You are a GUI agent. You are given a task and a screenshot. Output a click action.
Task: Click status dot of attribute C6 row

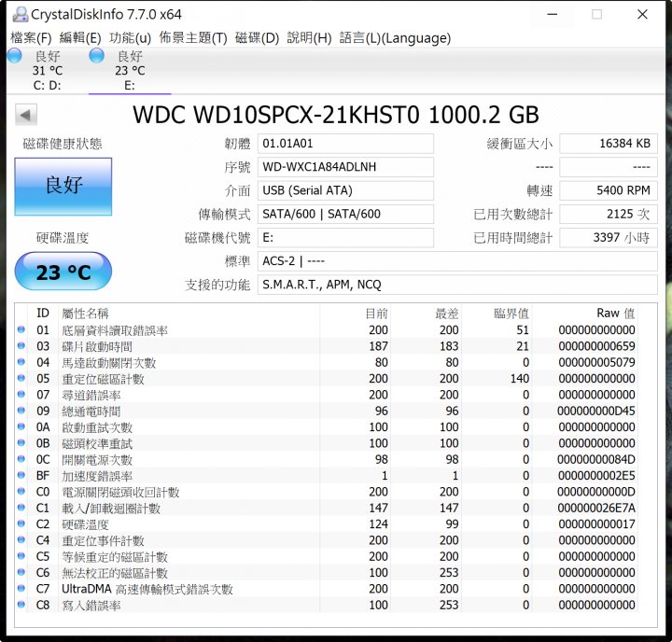pyautogui.click(x=21, y=572)
